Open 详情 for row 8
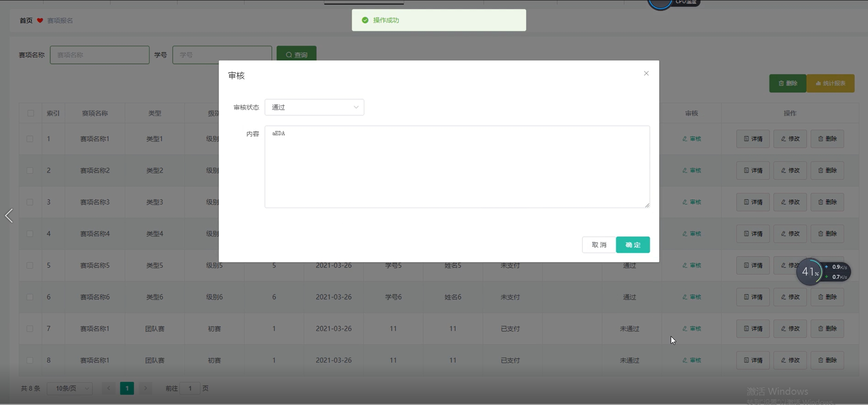This screenshot has height=405, width=868. pos(753,360)
